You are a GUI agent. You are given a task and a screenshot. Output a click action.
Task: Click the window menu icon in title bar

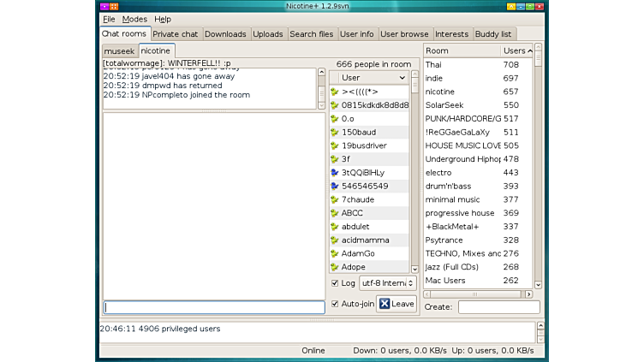(x=104, y=6)
